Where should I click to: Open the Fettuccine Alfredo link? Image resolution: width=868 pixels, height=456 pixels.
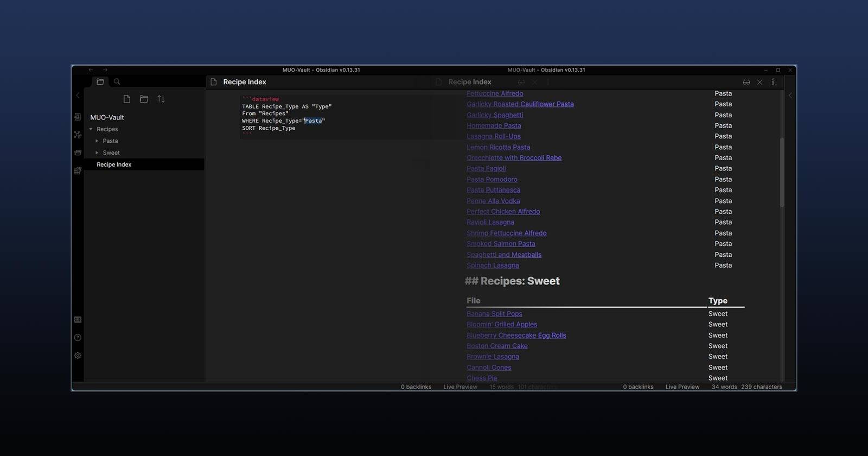coord(495,93)
